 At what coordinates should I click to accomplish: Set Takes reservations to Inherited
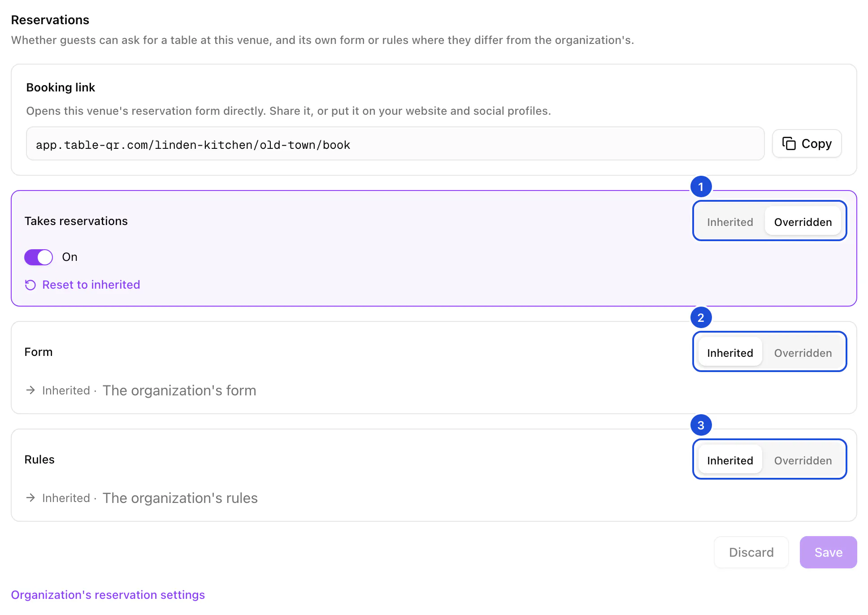point(730,222)
